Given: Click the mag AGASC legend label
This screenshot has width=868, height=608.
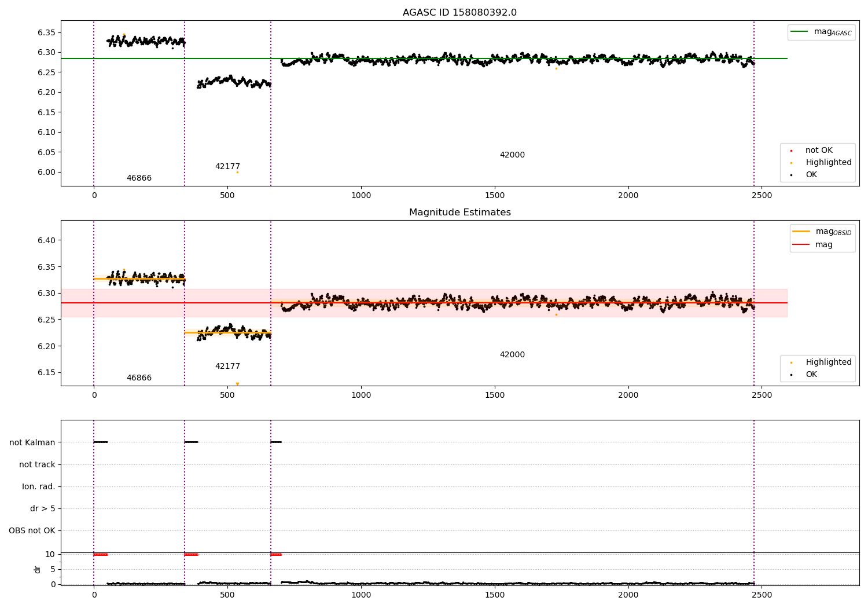Looking at the screenshot, I should [833, 32].
